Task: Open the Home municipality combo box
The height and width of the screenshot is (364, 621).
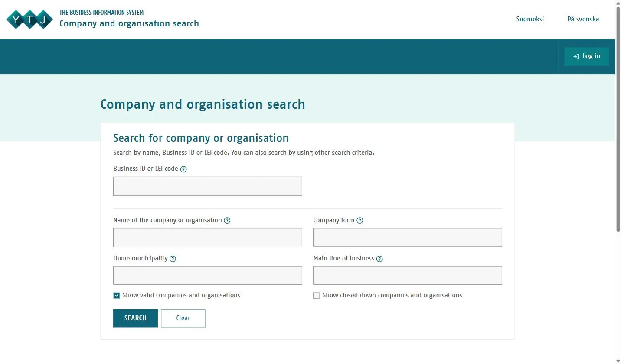Action: click(208, 276)
